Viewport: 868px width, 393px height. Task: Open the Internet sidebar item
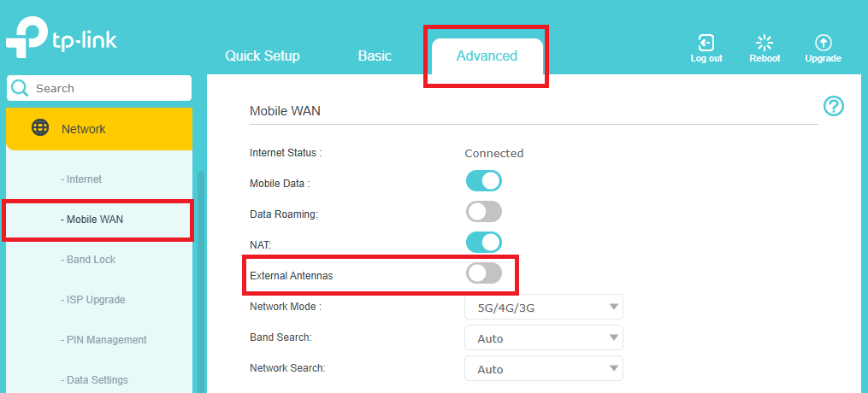(x=81, y=179)
